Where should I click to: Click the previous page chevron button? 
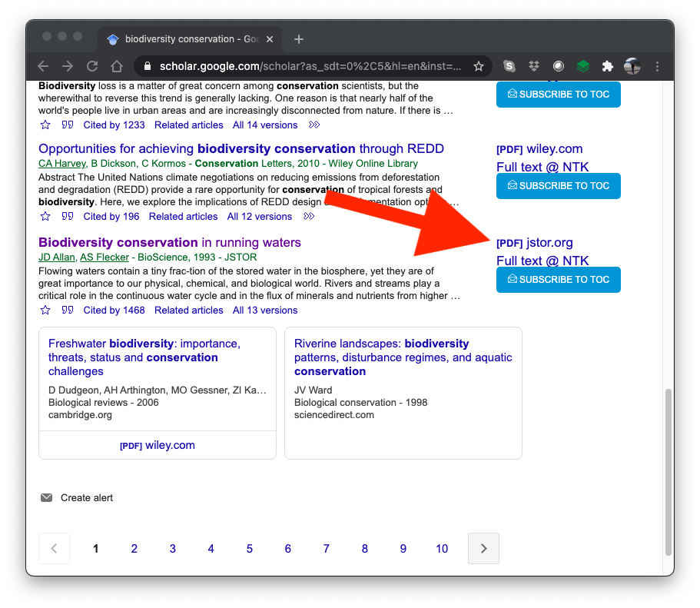tap(54, 549)
